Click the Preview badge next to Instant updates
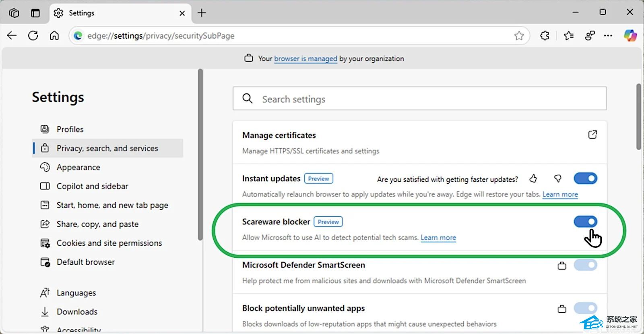Image resolution: width=644 pixels, height=334 pixels. (x=319, y=178)
